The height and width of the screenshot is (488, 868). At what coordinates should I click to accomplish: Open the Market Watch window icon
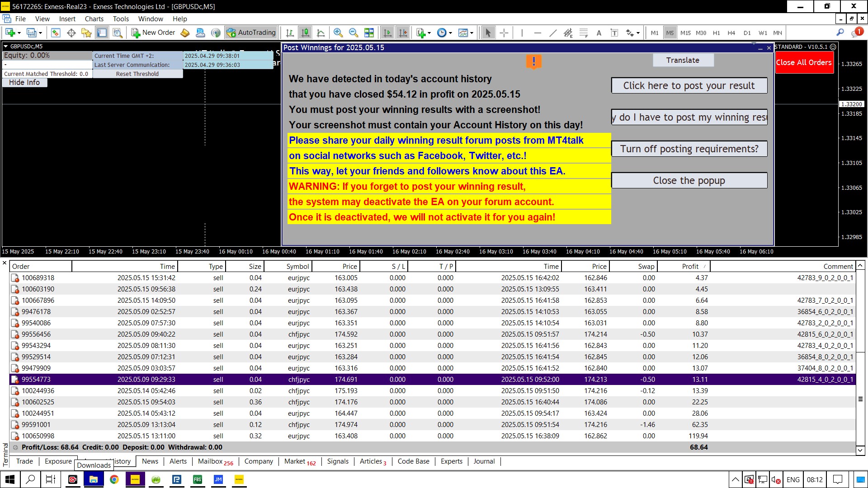click(x=56, y=33)
